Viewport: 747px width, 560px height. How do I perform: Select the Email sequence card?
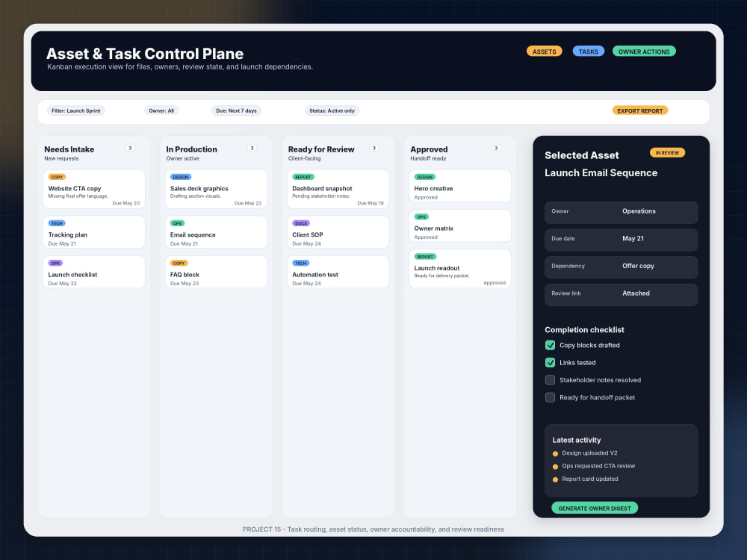[216, 232]
